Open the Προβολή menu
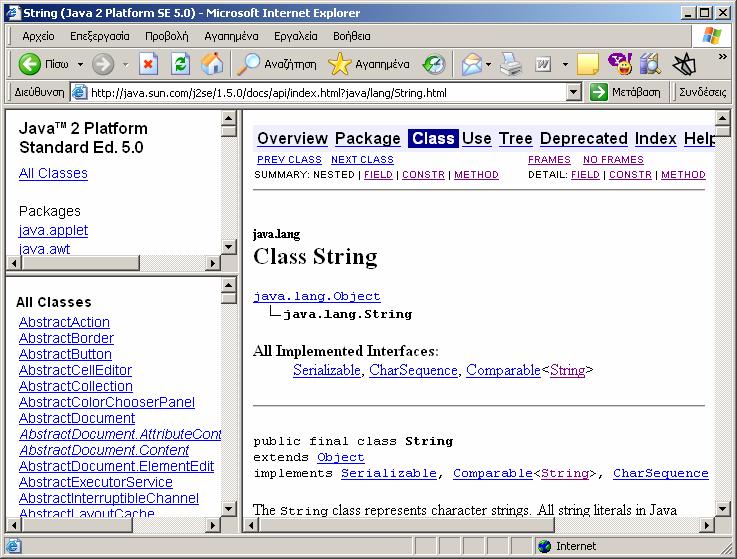The height and width of the screenshot is (559, 737). 166,36
